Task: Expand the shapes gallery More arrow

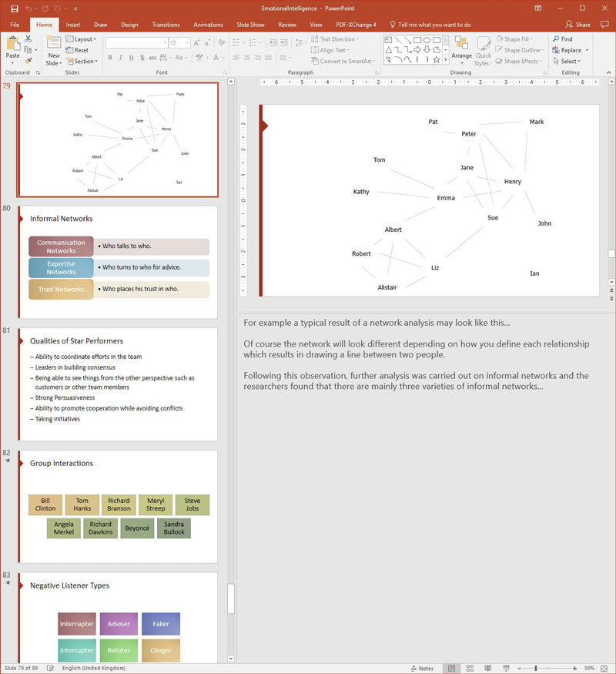Action: coord(446,60)
